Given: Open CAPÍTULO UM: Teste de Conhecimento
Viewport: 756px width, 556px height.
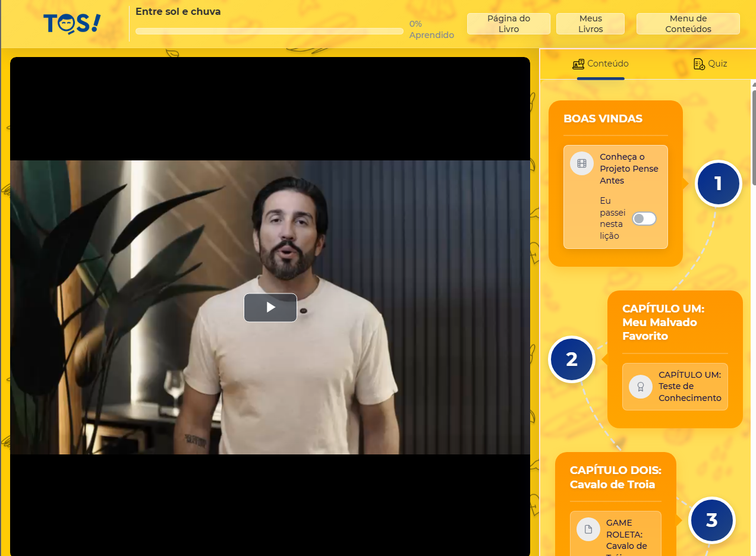Looking at the screenshot, I should point(675,387).
